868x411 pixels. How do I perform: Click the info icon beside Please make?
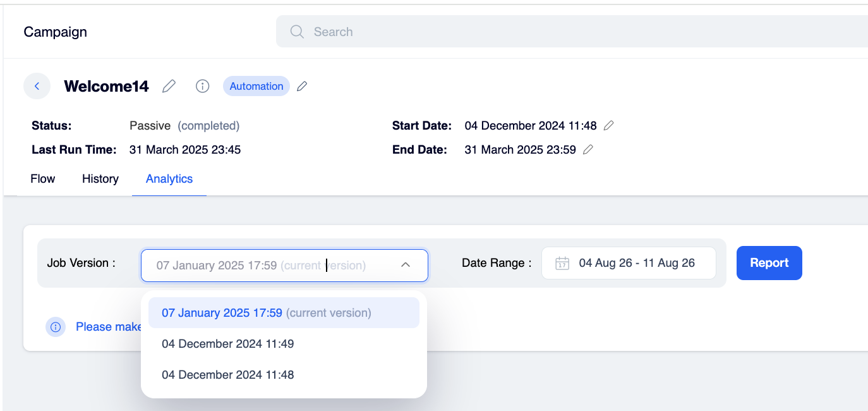pos(56,327)
